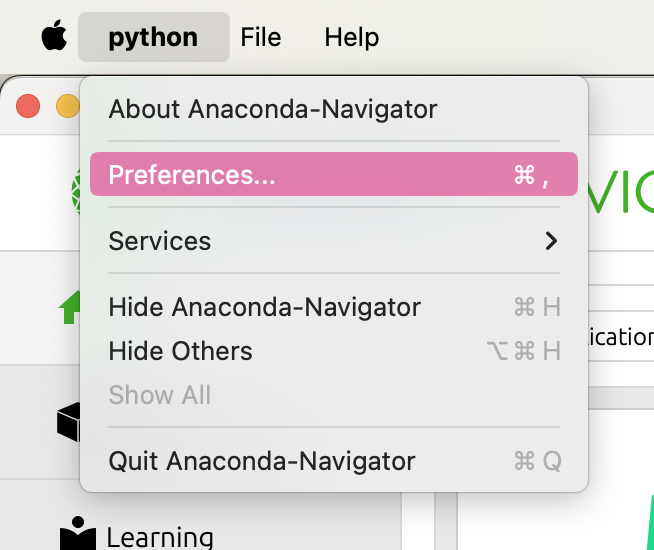Choose Hide Anaconda-Navigator
654x550 pixels.
[334, 307]
